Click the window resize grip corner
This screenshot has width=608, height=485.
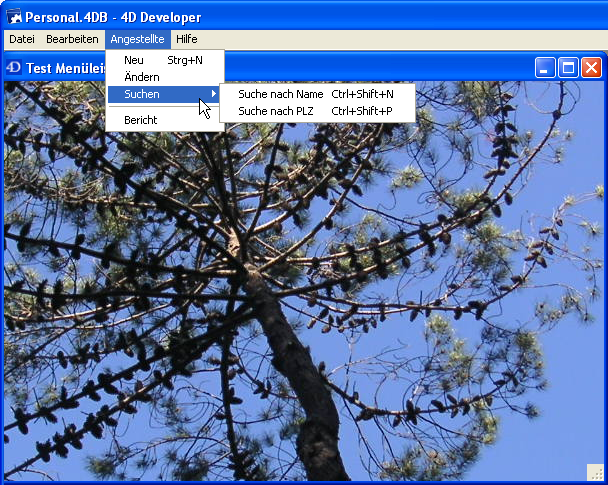595,472
